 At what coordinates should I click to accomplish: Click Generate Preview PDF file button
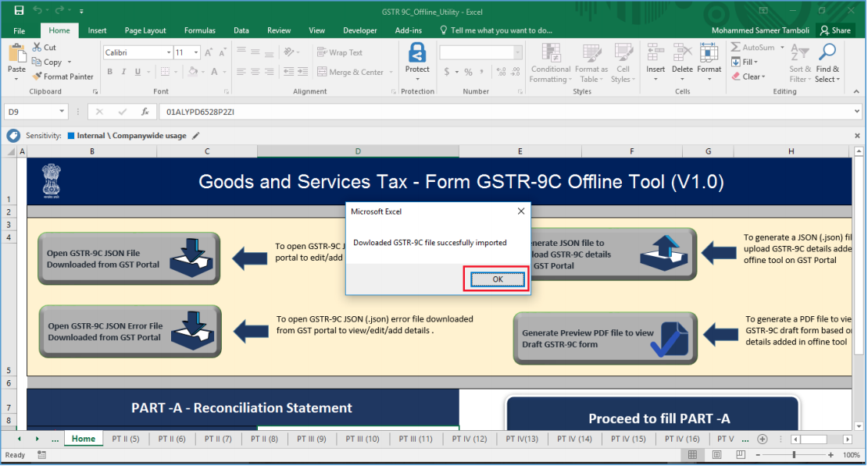[x=605, y=338]
